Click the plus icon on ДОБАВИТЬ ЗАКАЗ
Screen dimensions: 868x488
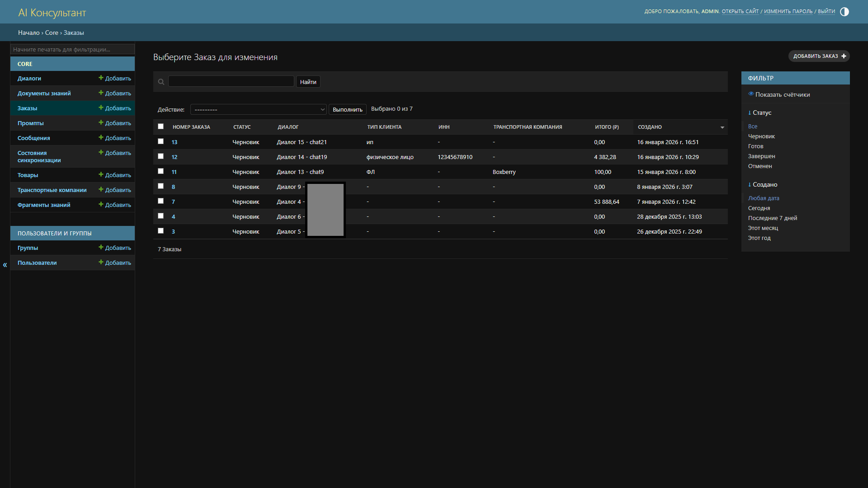pyautogui.click(x=844, y=56)
